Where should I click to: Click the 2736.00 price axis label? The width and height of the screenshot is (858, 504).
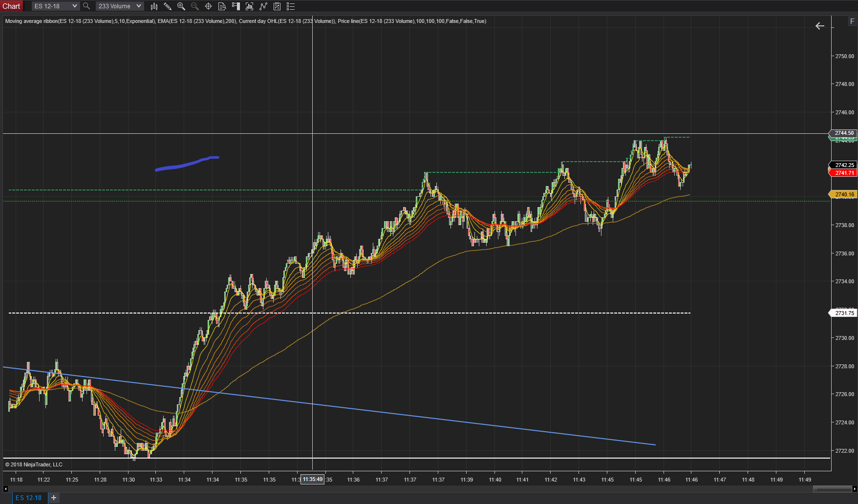click(x=845, y=253)
